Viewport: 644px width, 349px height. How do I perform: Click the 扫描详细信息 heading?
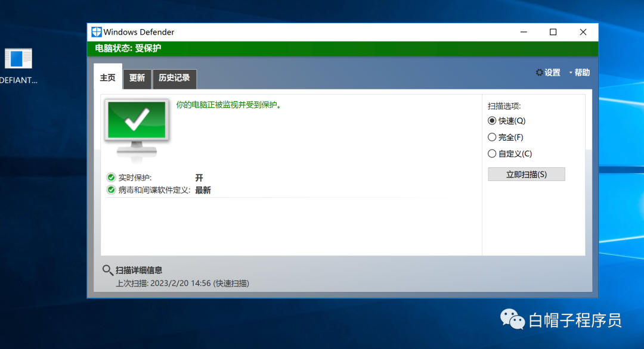point(139,270)
